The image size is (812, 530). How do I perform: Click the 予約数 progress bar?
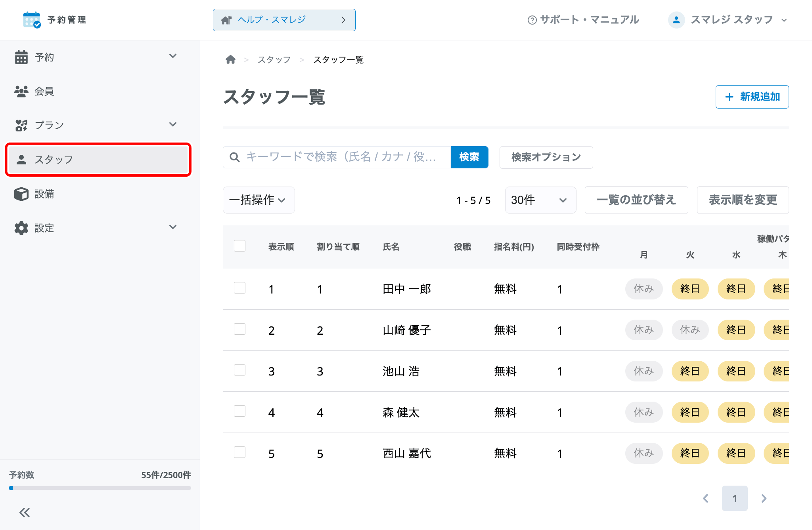(x=100, y=488)
